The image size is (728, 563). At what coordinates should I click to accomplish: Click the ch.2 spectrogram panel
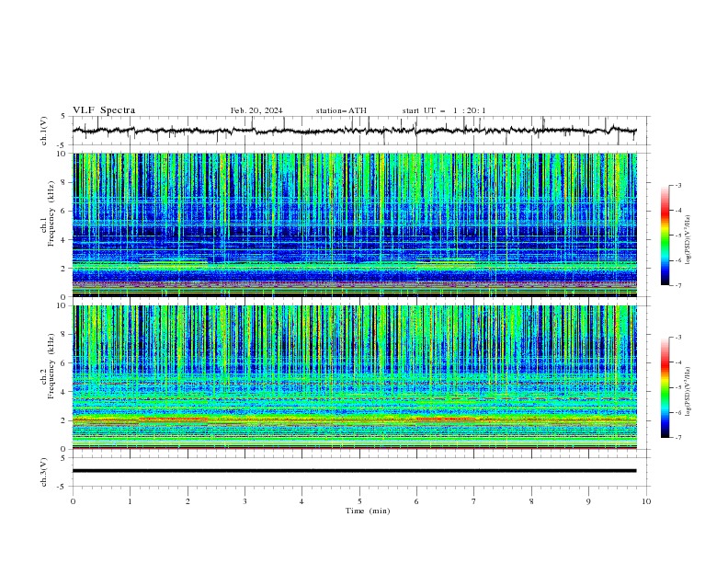[x=354, y=377]
